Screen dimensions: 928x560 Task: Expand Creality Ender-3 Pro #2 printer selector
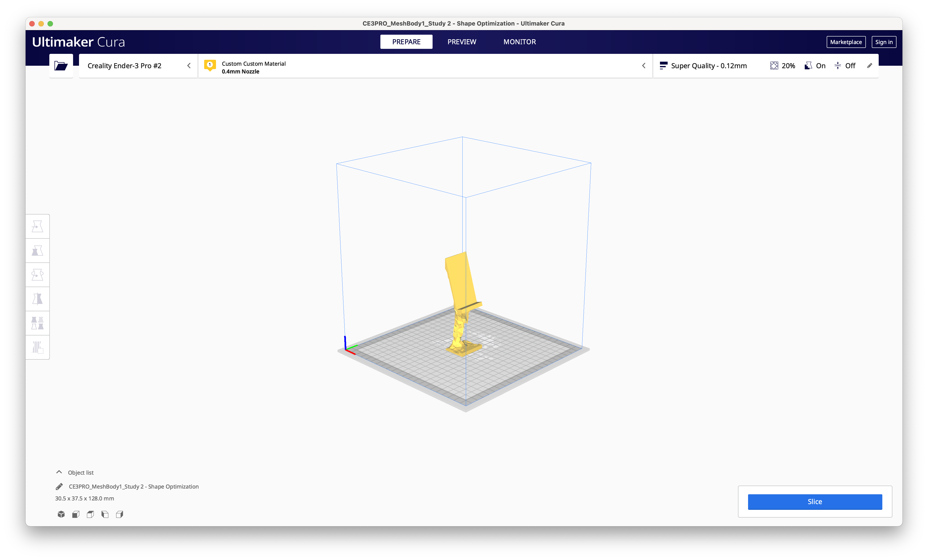point(138,66)
